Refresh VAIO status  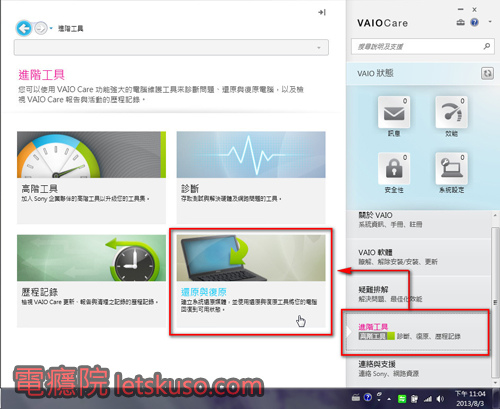pos(487,73)
